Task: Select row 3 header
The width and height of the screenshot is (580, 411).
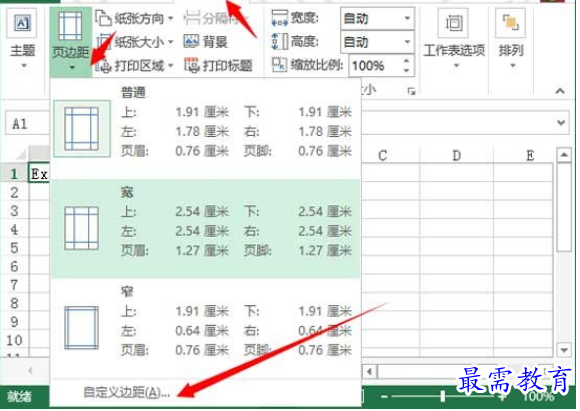Action: click(x=14, y=210)
